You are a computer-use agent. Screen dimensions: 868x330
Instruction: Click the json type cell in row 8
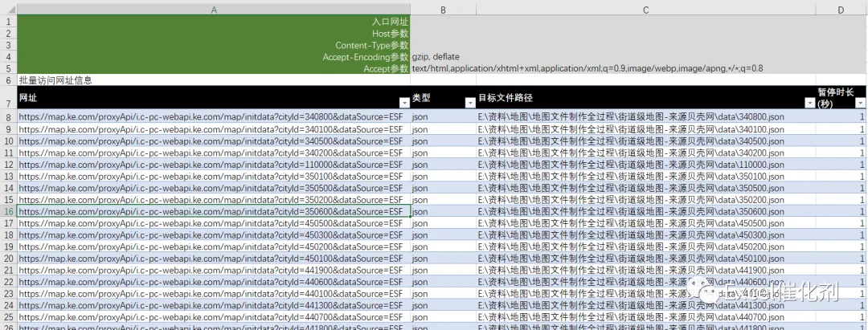click(444, 117)
